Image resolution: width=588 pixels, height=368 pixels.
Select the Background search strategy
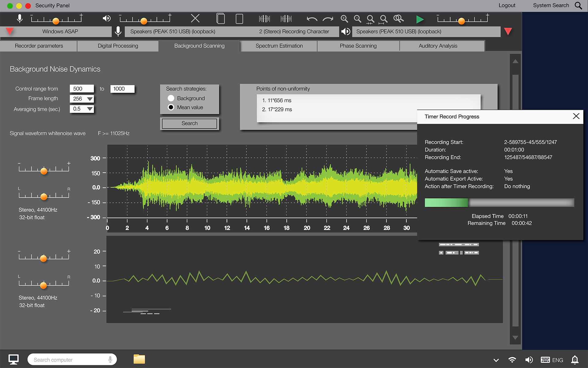click(171, 98)
